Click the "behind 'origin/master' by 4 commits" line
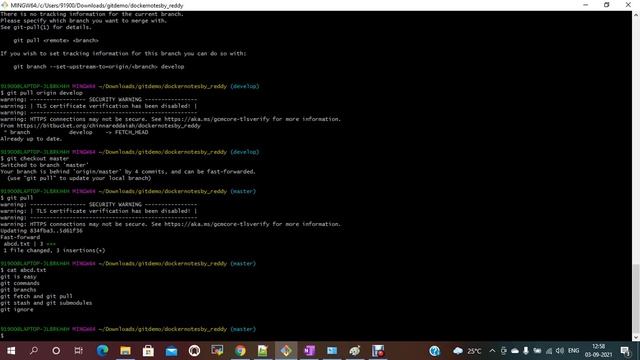This screenshot has width=640, height=360. 128,171
